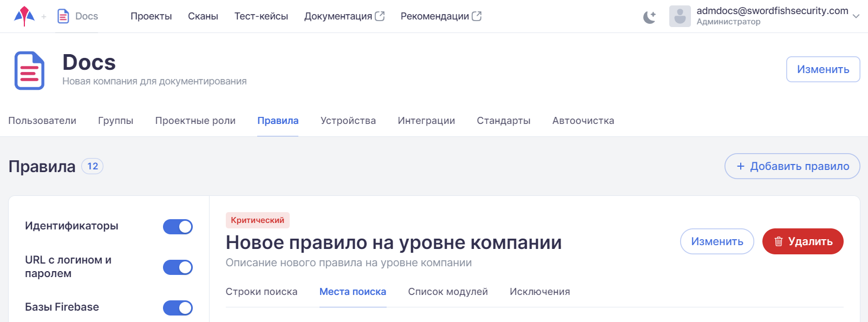Click the Добавить правило button
The height and width of the screenshot is (322, 868).
pyautogui.click(x=792, y=166)
